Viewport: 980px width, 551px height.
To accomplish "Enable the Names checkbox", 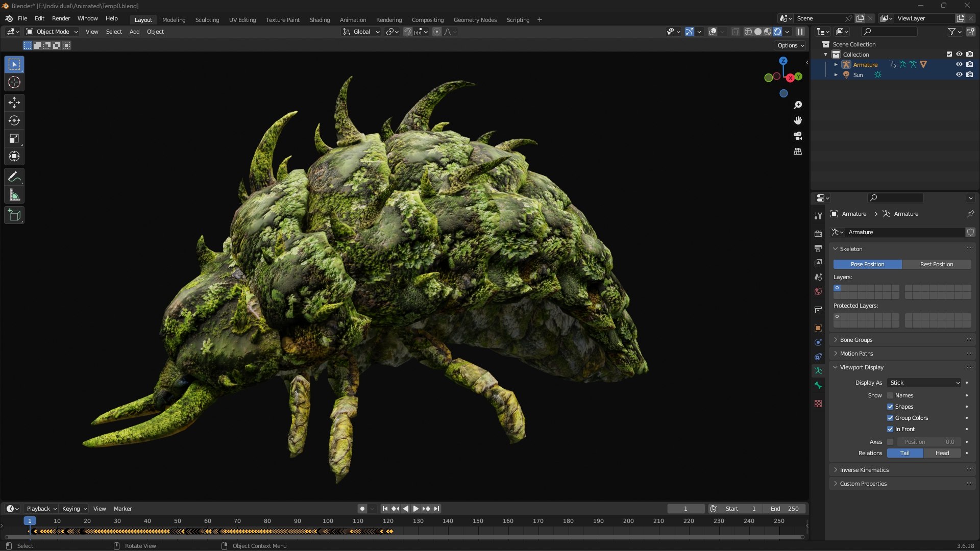I will coord(890,395).
